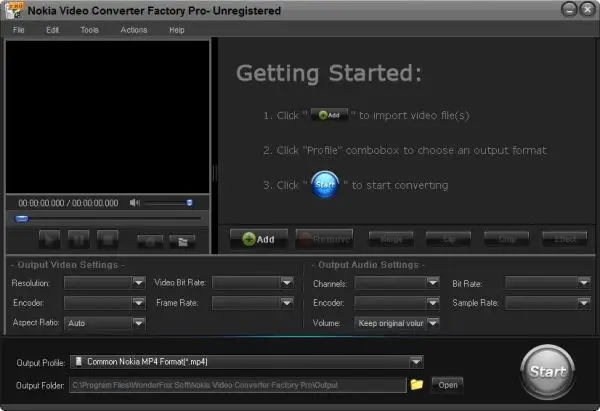Click the Clip button
600x411 pixels.
tap(448, 239)
